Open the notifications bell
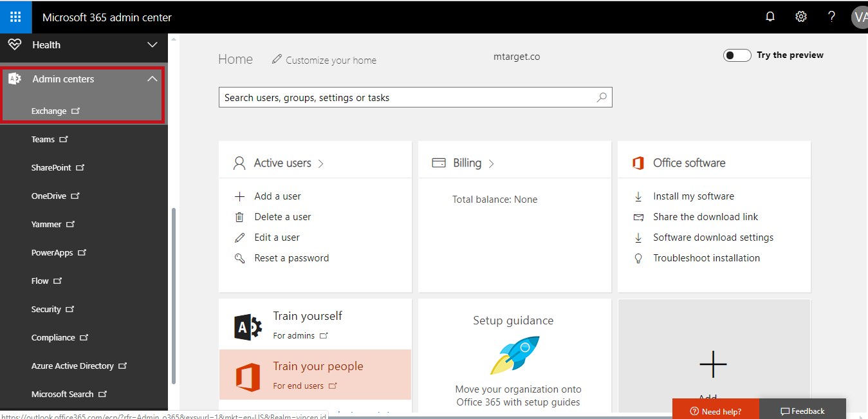 [x=770, y=17]
